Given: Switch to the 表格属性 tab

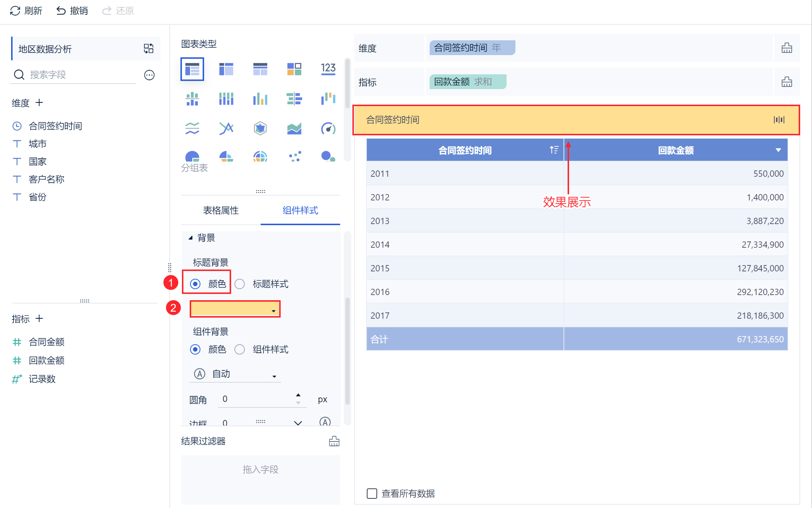Looking at the screenshot, I should click(x=221, y=210).
